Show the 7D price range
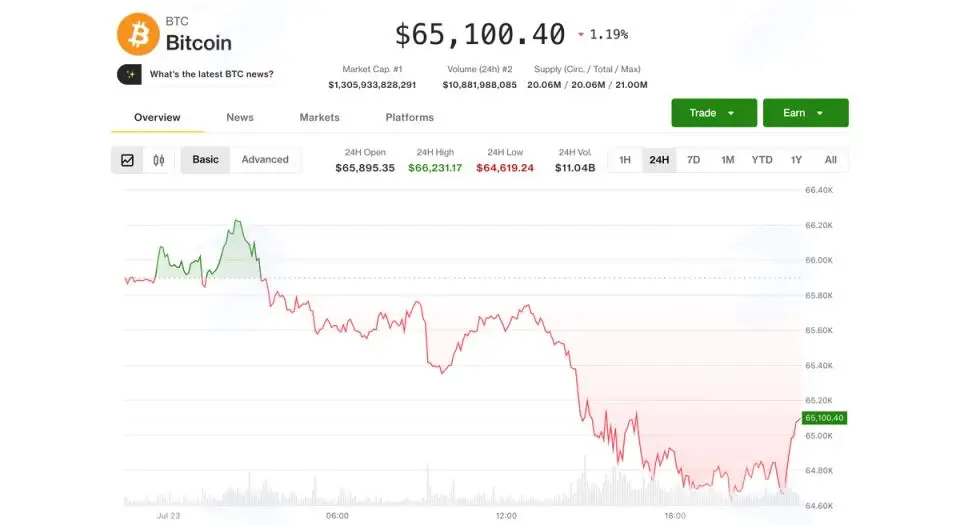 pyautogui.click(x=693, y=160)
